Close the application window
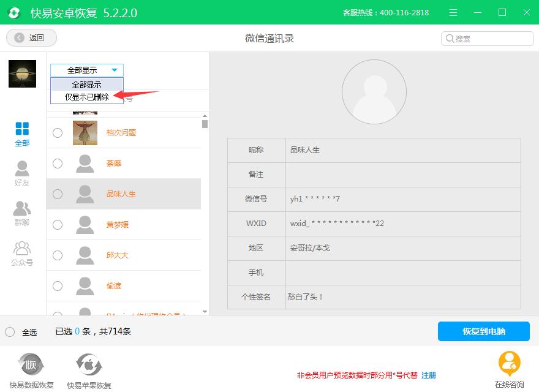Image resolution: width=539 pixels, height=392 pixels. click(x=527, y=13)
